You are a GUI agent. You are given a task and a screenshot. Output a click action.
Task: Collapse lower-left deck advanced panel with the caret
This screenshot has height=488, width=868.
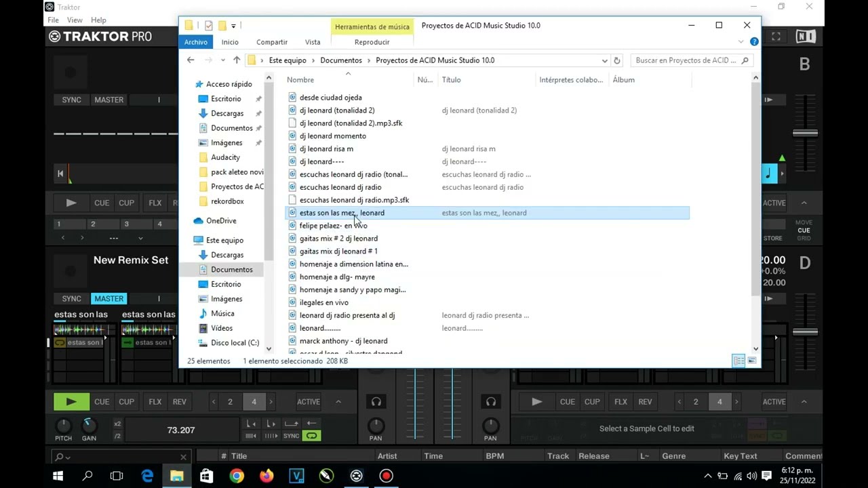click(338, 401)
